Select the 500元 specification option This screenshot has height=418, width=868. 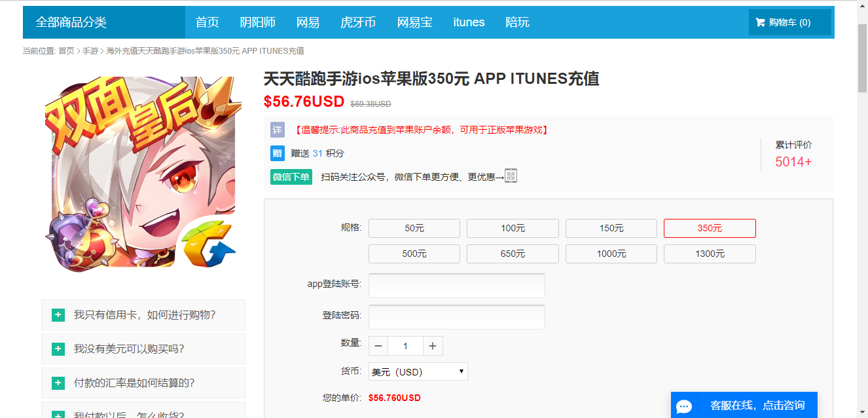click(x=414, y=254)
